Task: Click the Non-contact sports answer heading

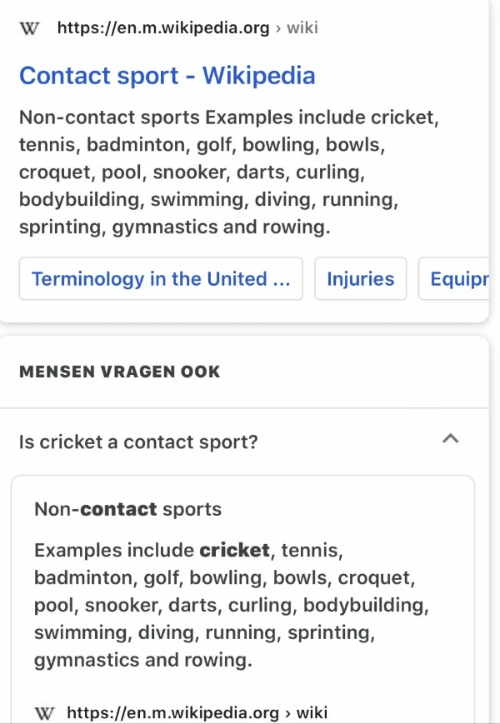Action: [x=128, y=509]
